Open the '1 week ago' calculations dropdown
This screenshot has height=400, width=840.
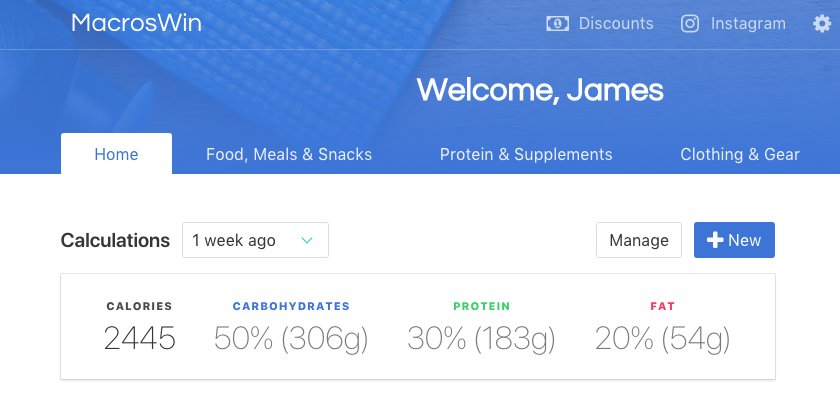pyautogui.click(x=256, y=240)
